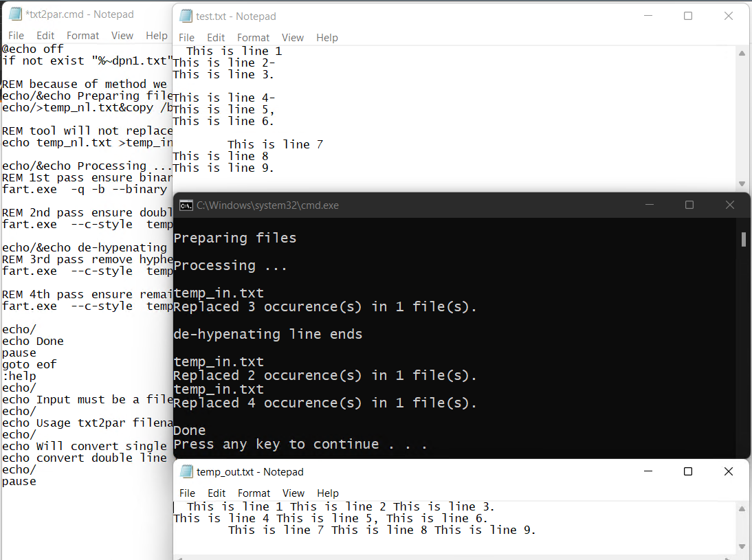
Task: Click 'This is line 1' in test.txt
Action: click(234, 51)
